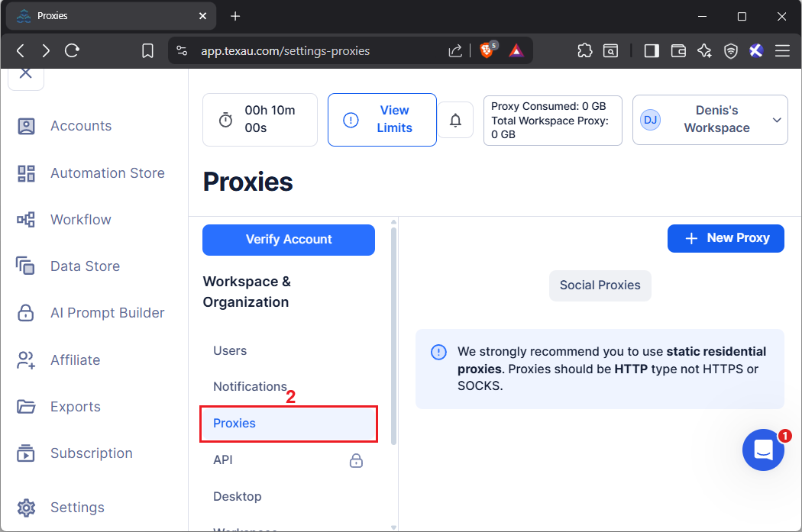Open the Affiliate sidebar icon
This screenshot has width=802, height=532.
point(26,360)
